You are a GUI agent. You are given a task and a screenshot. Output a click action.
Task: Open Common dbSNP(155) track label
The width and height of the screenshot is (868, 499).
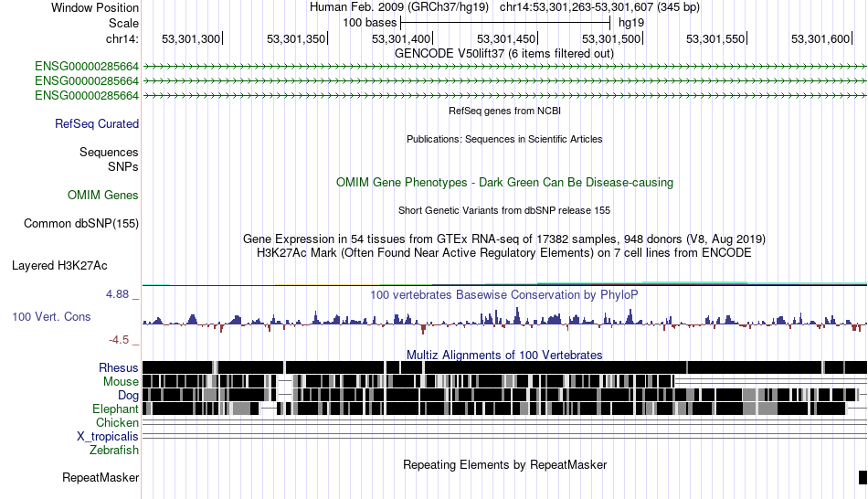click(80, 224)
